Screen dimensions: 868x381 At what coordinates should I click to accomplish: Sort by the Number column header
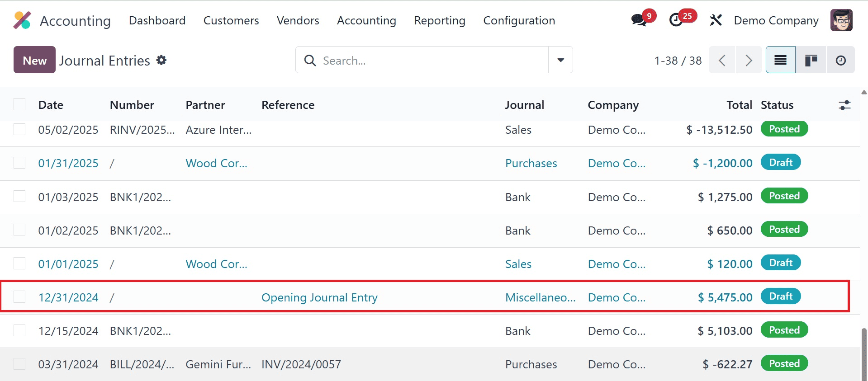[132, 105]
